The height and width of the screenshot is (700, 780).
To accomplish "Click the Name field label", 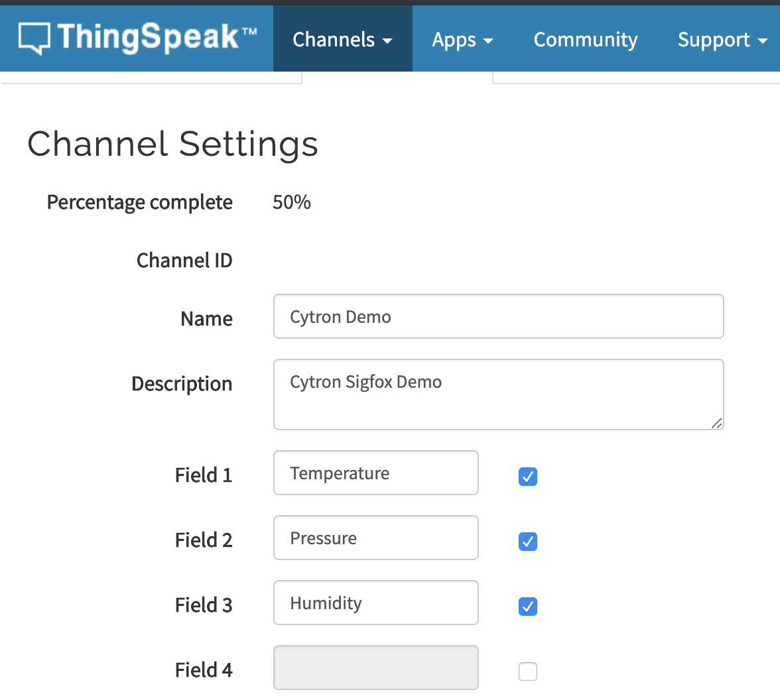I will [206, 319].
